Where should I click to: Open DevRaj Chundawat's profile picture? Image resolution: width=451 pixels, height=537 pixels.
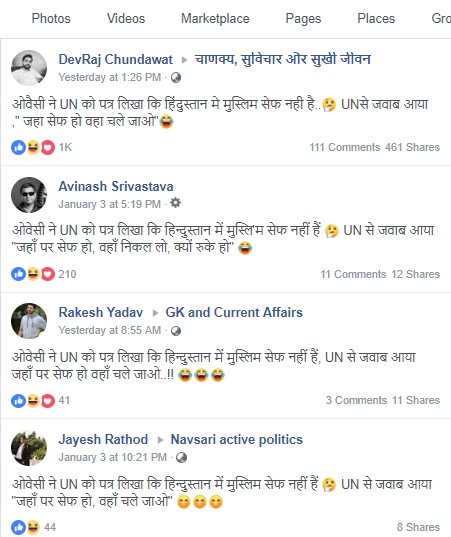(29, 68)
